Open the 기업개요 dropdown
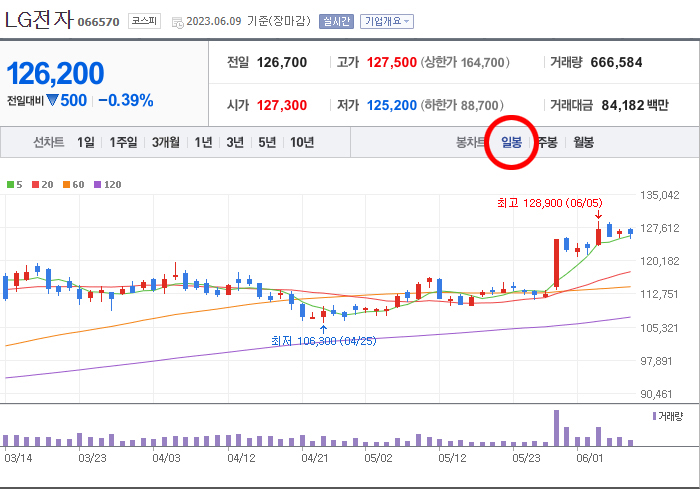This screenshot has width=700, height=489. 387,21
